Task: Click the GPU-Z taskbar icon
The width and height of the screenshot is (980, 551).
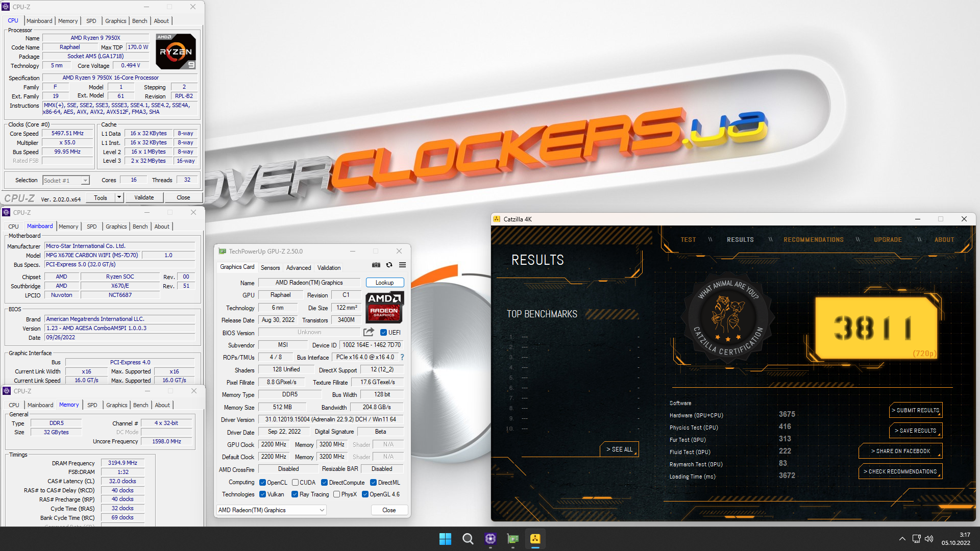Action: click(513, 539)
